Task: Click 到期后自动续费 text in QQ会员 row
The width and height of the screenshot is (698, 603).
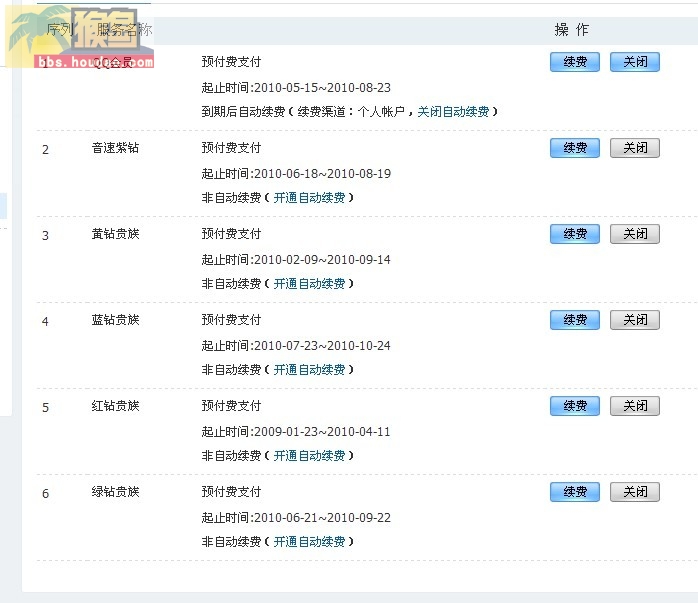Action: click(x=243, y=111)
